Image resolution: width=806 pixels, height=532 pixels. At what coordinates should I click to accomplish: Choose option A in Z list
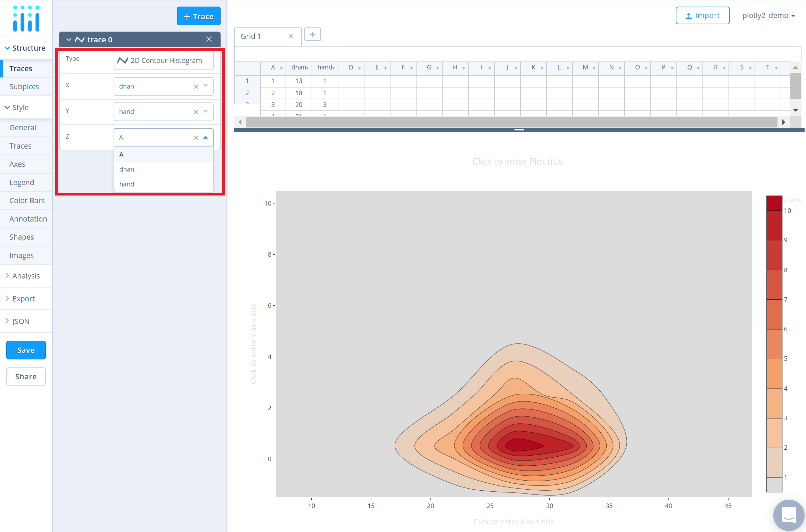(x=164, y=154)
